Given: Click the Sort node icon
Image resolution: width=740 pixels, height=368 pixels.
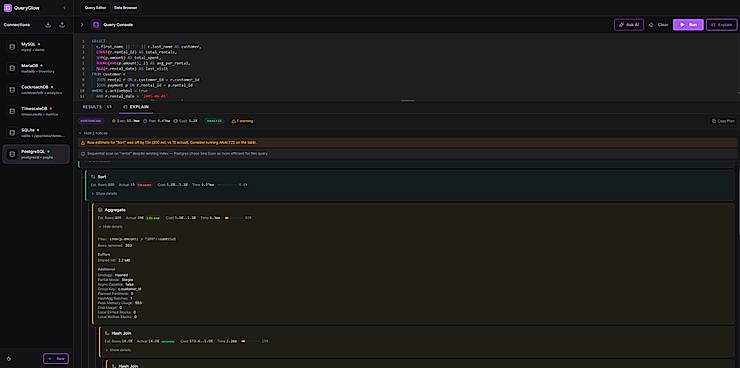Looking at the screenshot, I should tap(93, 176).
